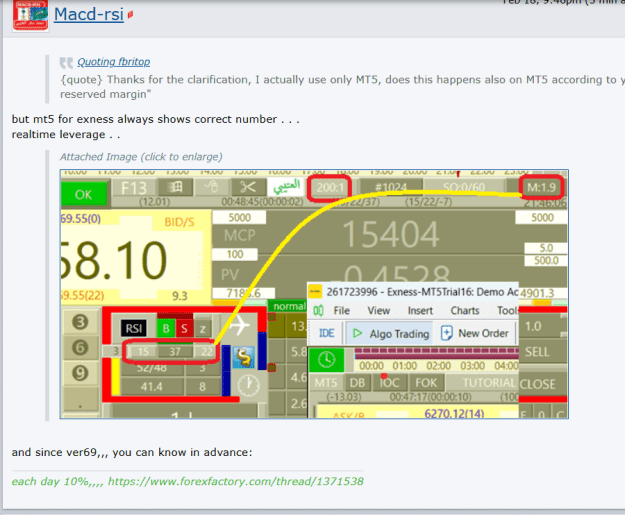Screen dimensions: 625x515
Task: Click the circled 9 button
Action: click(80, 373)
